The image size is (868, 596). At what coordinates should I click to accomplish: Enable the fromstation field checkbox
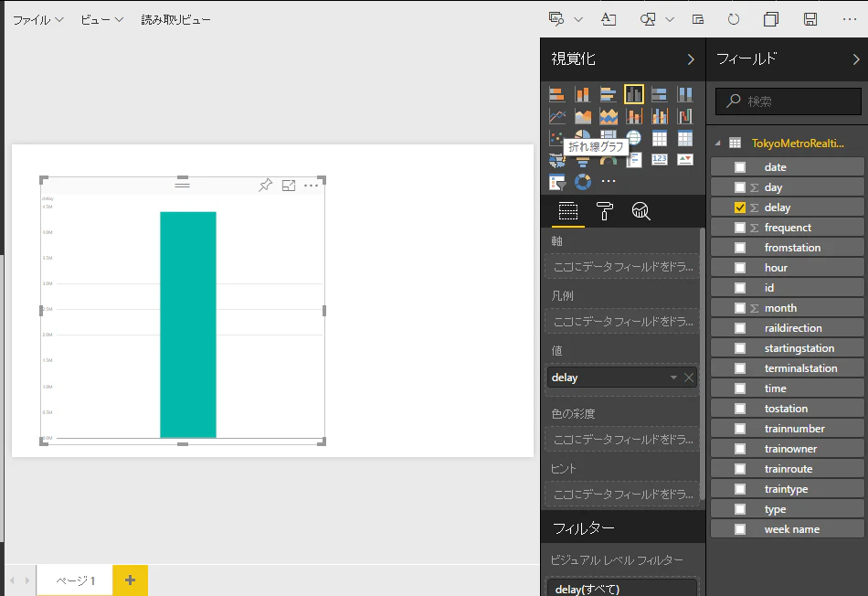pos(740,248)
